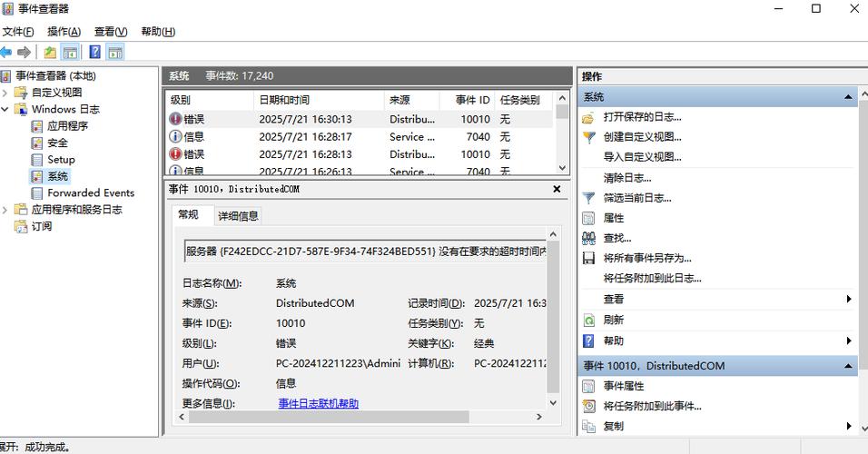
Task: Sort events by 事件 ID column header
Action: point(467,100)
